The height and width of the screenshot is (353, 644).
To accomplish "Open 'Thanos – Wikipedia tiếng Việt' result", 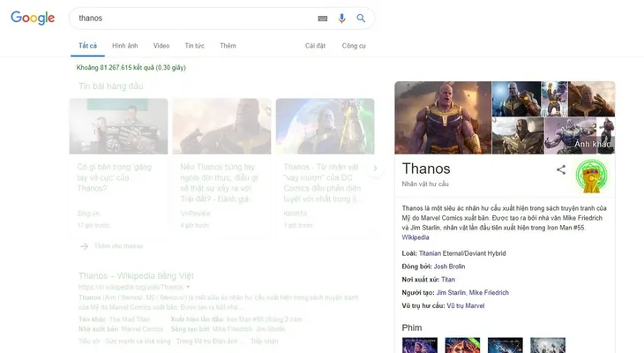I will [x=136, y=275].
